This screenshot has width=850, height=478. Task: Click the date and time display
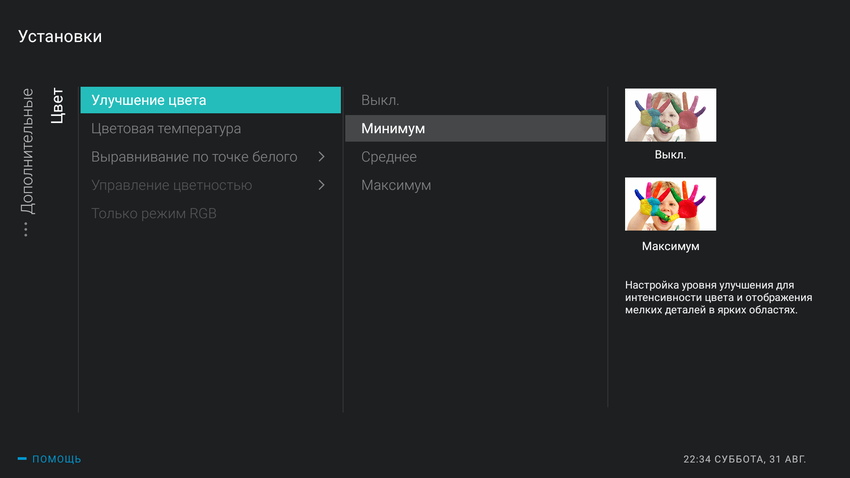744,459
